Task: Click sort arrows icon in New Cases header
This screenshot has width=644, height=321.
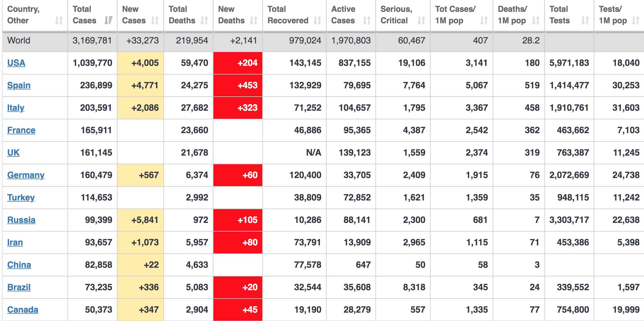Action: (x=155, y=20)
